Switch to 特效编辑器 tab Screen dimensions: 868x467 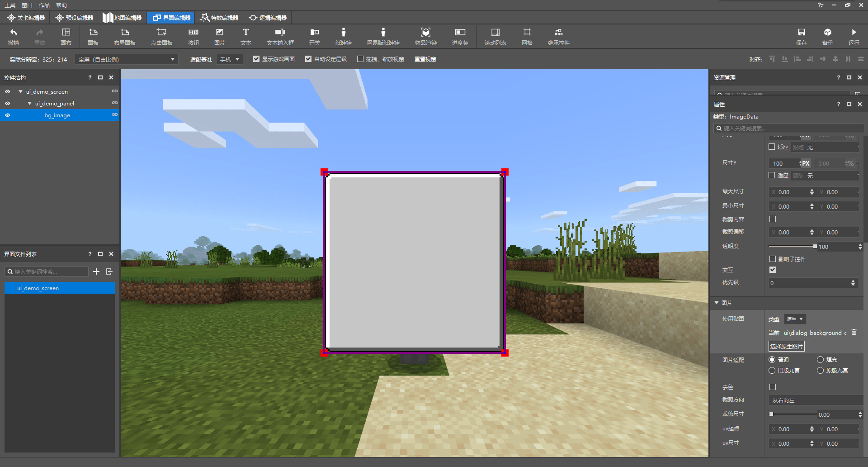click(x=219, y=18)
